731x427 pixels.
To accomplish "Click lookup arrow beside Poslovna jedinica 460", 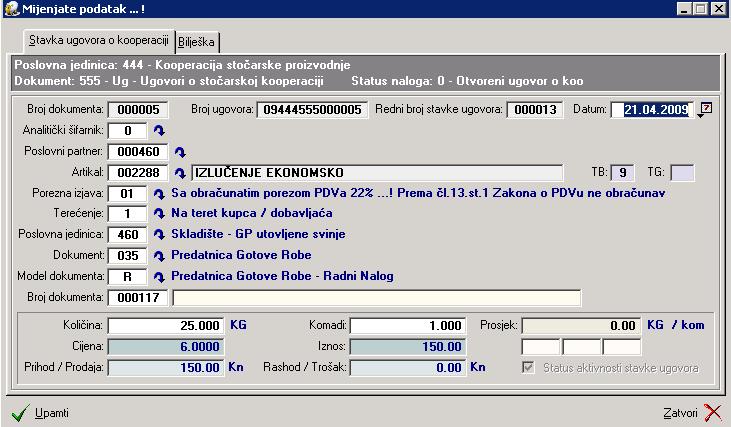I will (159, 235).
